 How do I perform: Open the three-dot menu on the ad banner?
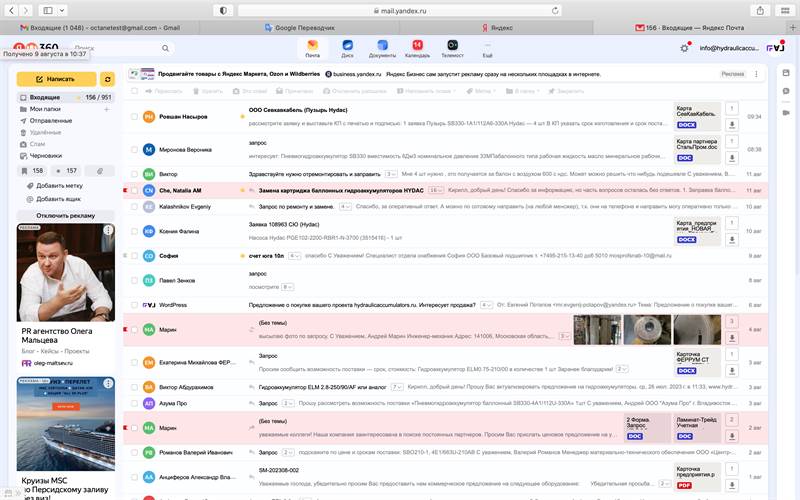coord(755,74)
